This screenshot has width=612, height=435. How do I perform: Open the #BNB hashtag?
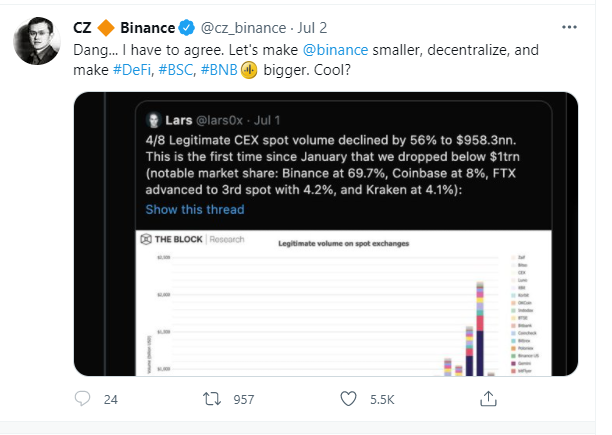219,70
